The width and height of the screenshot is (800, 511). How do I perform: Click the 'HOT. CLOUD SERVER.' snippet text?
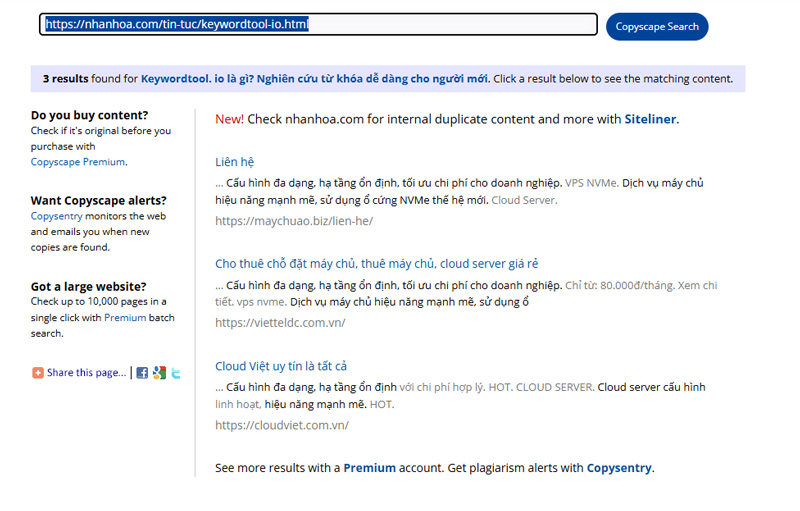541,388
